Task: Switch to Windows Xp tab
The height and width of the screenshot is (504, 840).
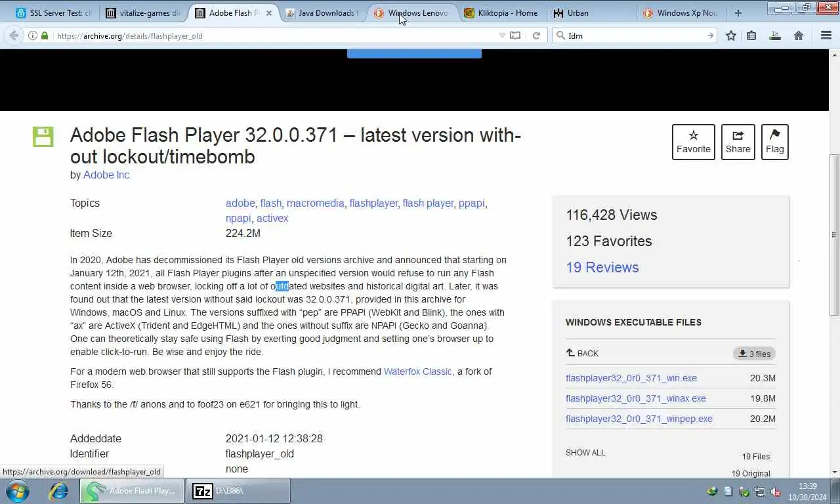Action: pos(680,12)
